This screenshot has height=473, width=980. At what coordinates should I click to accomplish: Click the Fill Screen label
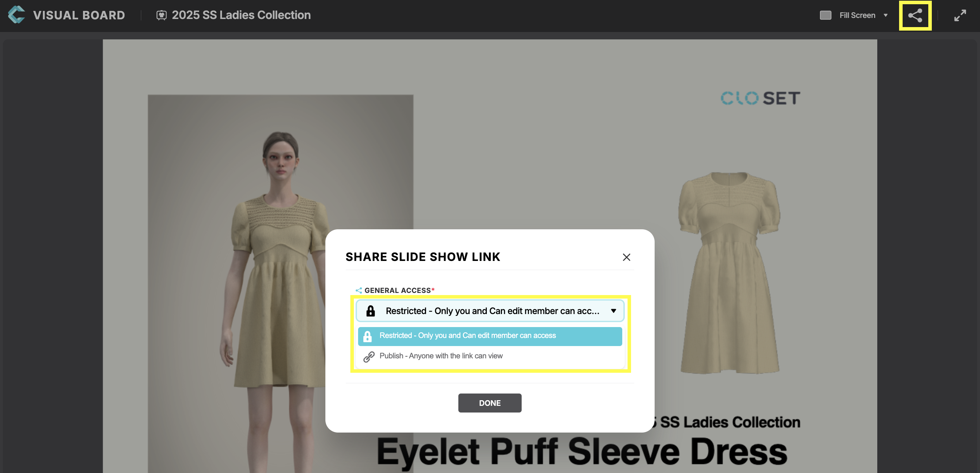coord(857,15)
